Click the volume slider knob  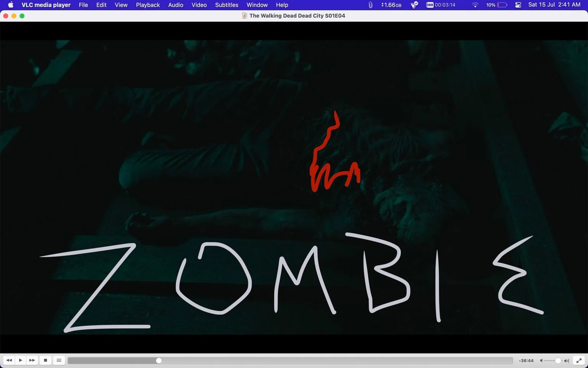[x=558, y=361]
